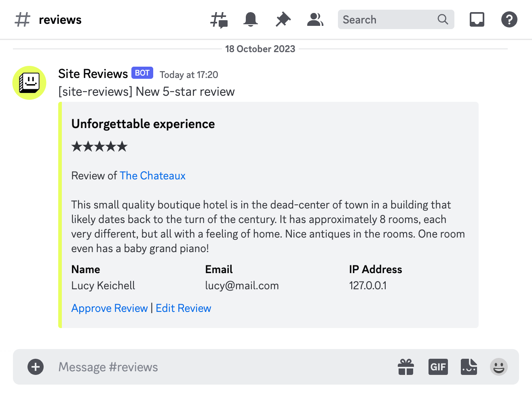Open The Chateaux link
This screenshot has height=404, width=532.
point(152,176)
